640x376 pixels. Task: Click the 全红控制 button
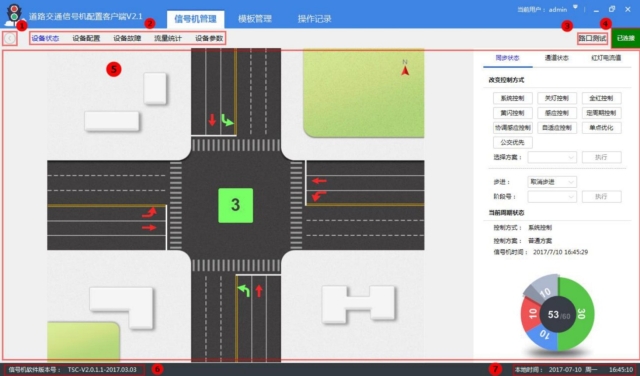(x=602, y=98)
